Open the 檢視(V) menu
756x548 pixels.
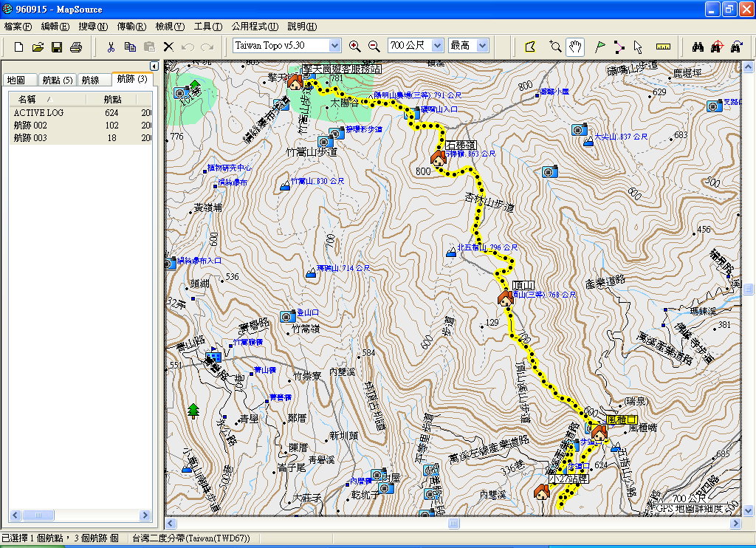click(170, 27)
